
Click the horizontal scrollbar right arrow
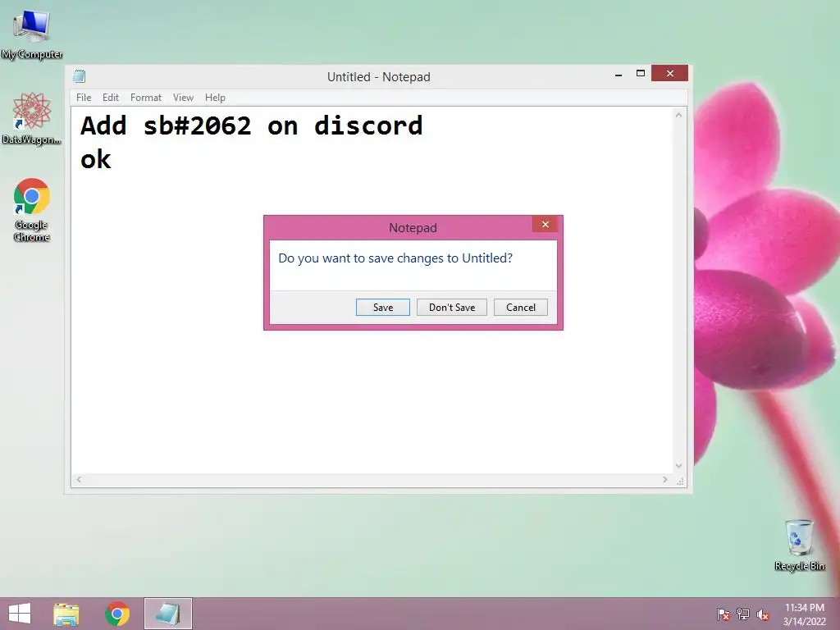pyautogui.click(x=664, y=479)
